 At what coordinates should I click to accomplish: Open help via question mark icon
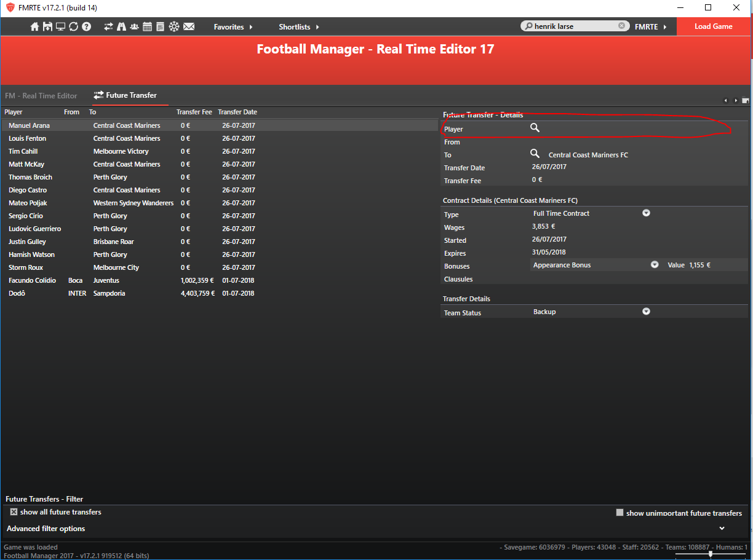click(x=86, y=27)
